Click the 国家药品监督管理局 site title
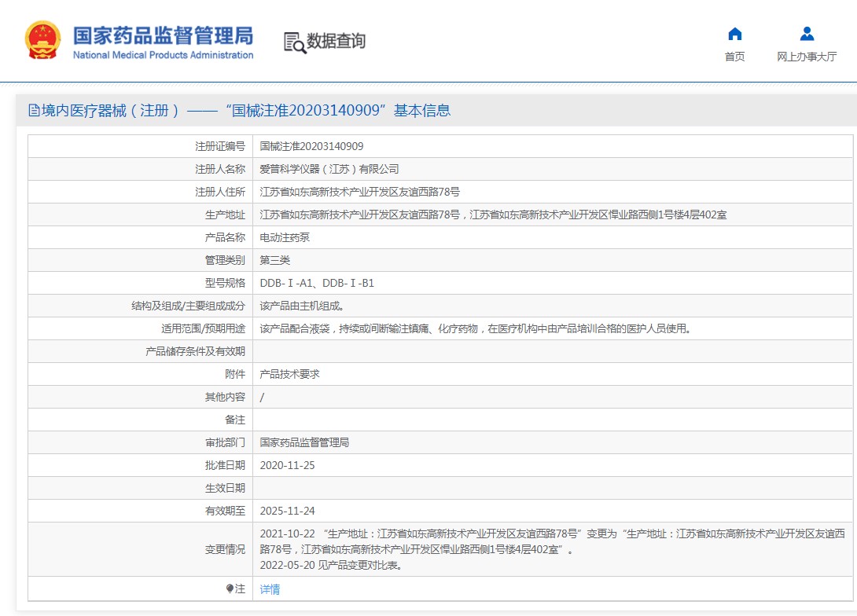Viewport: 857px width, 616px height. point(163,35)
